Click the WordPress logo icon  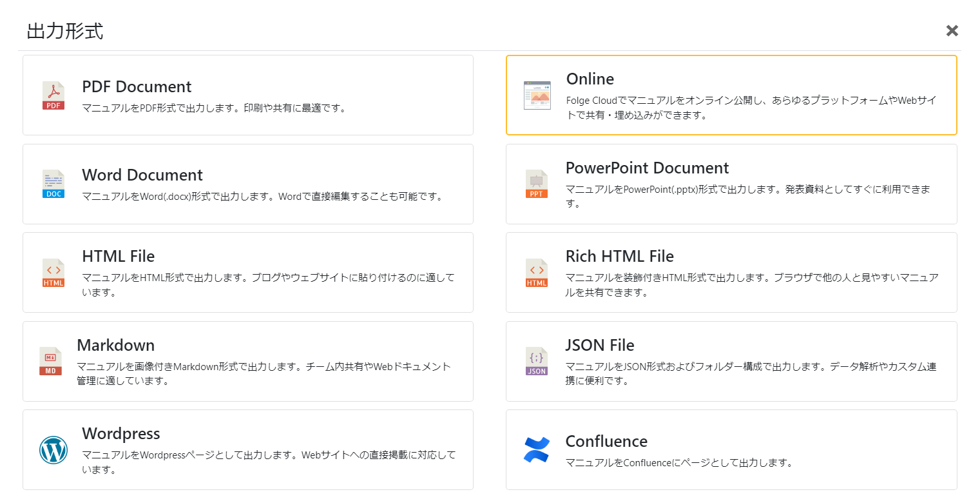click(x=53, y=450)
